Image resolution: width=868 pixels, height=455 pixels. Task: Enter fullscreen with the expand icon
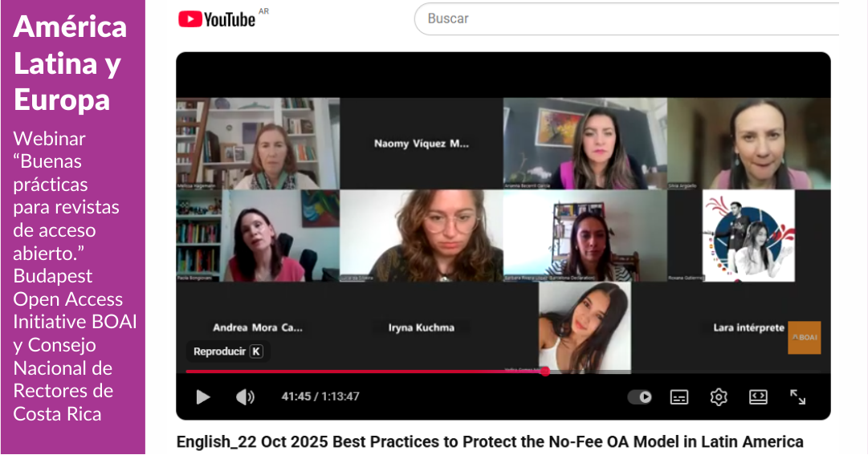tap(797, 397)
